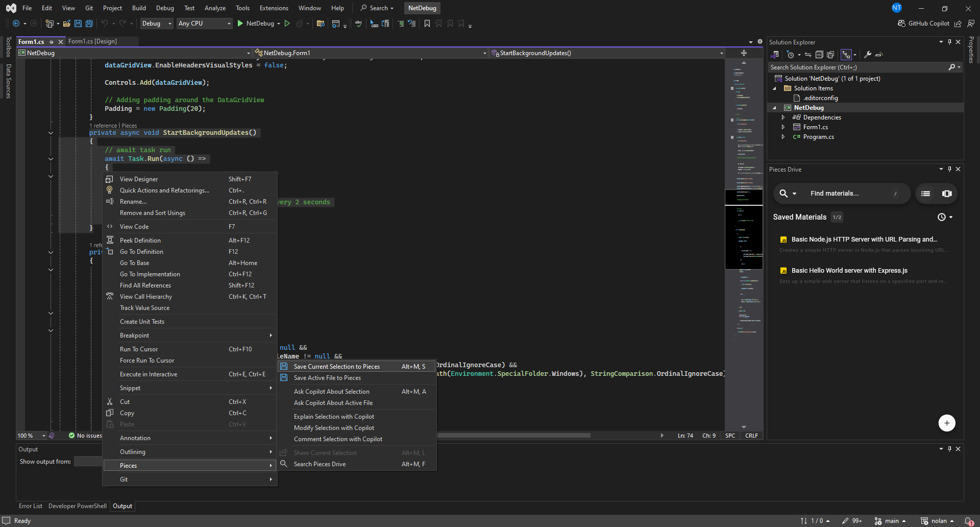Click the code overview minimap scrollbar
The width and height of the screenshot is (980, 527).
[744, 245]
